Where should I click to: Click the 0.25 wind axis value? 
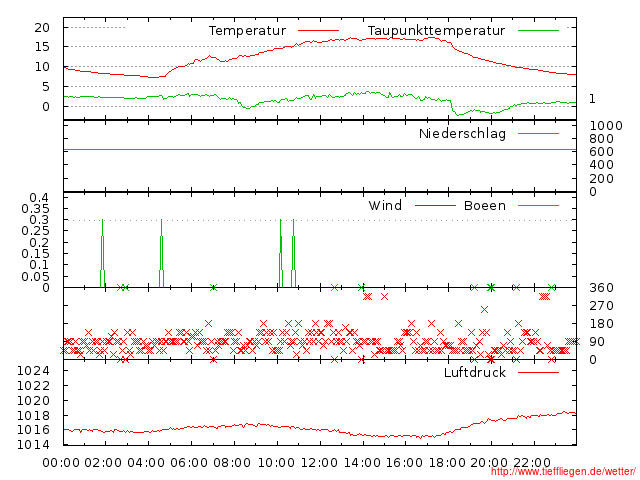pos(36,231)
